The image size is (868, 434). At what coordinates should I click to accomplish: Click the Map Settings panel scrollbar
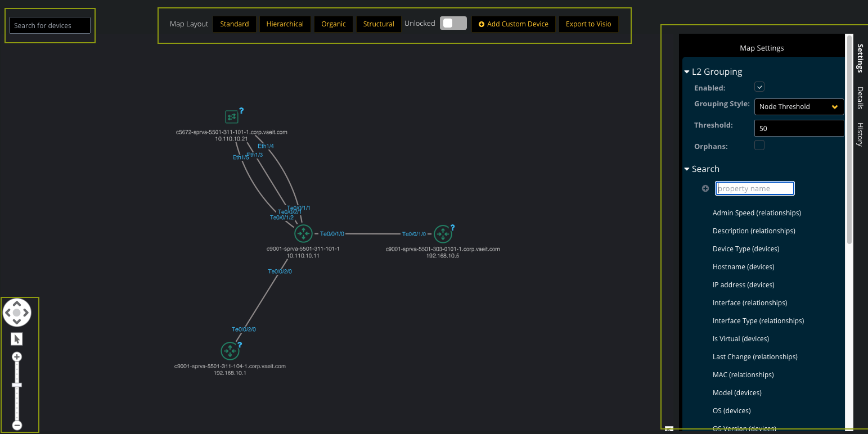pos(849,139)
